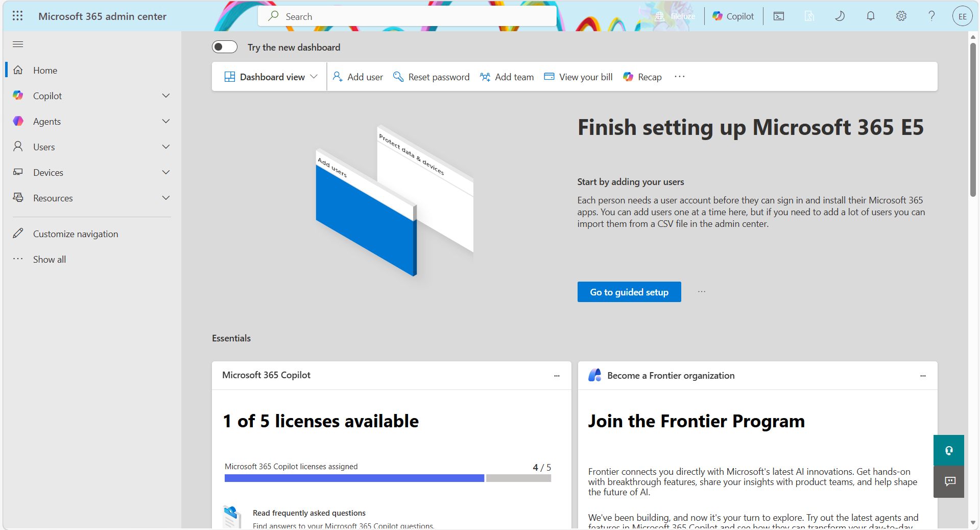Viewport: 980px width, 530px height.
Task: Toggle Try the new dashboard switch
Action: tap(225, 47)
